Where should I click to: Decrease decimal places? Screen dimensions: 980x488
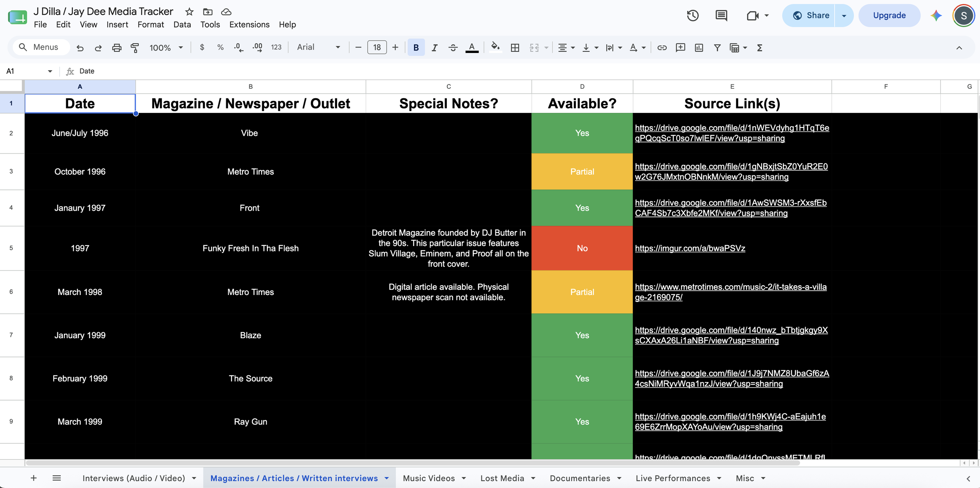pyautogui.click(x=238, y=47)
